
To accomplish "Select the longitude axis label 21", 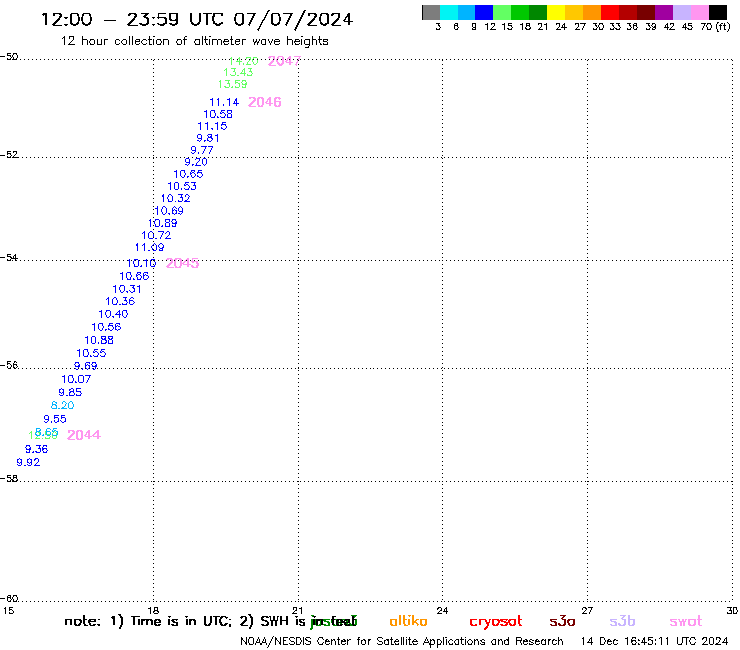I will (297, 611).
